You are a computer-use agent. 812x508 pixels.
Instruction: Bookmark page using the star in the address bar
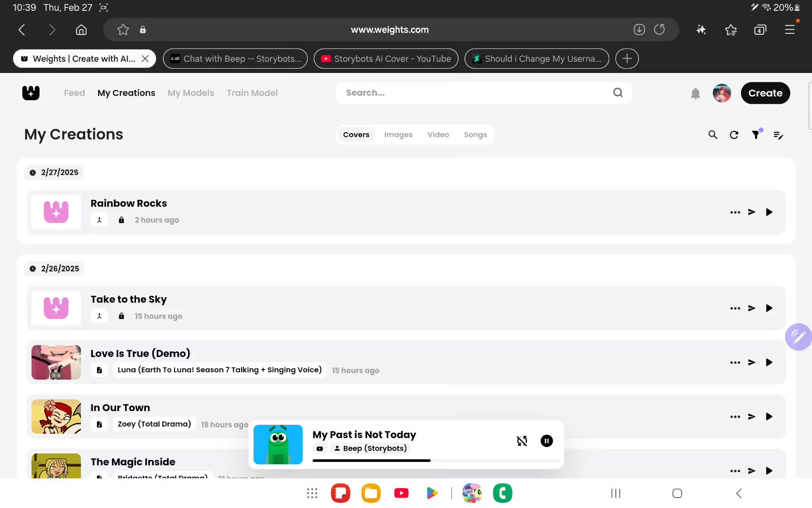(x=123, y=30)
